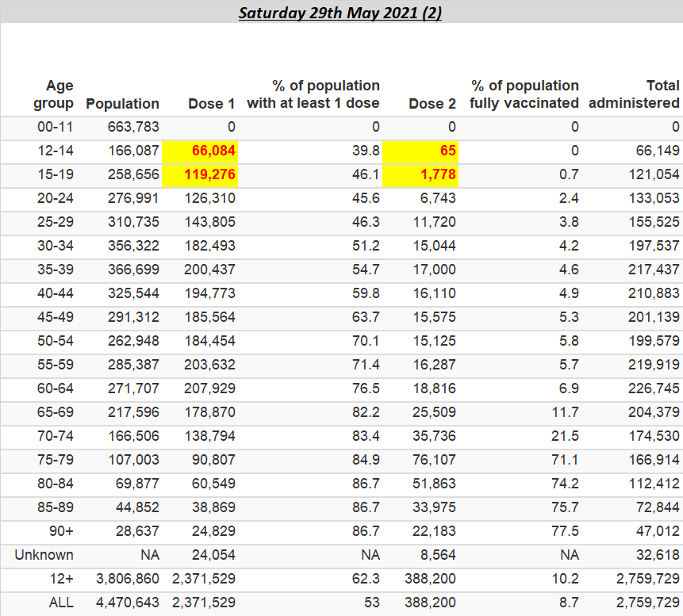Select percent with one dose 70.1
The height and width of the screenshot is (616, 683).
click(x=366, y=341)
